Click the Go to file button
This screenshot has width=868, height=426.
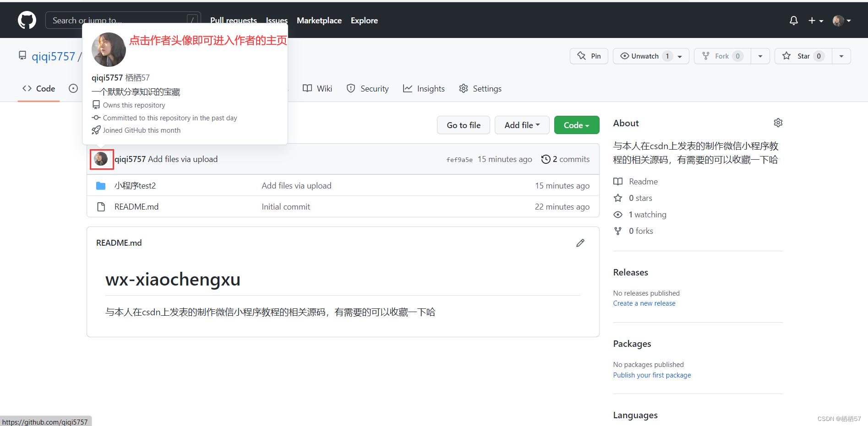(464, 125)
